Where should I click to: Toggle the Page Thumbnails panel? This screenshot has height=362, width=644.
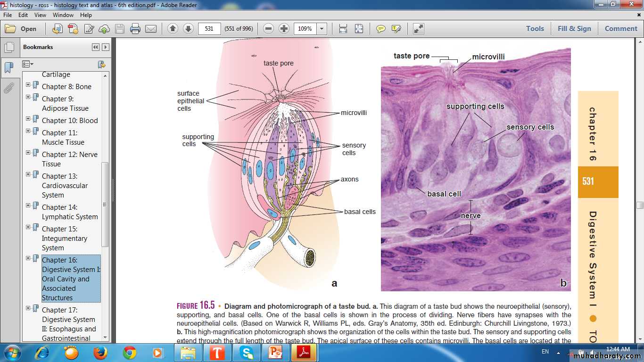click(8, 48)
